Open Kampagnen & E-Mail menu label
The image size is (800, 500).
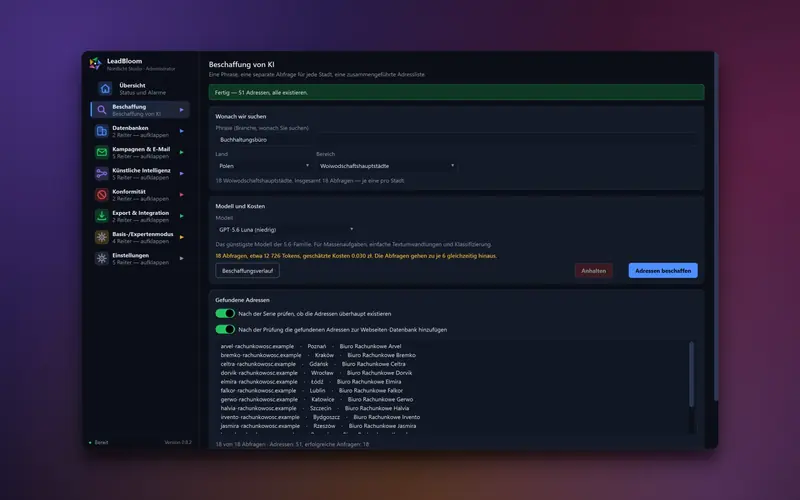[x=141, y=149]
